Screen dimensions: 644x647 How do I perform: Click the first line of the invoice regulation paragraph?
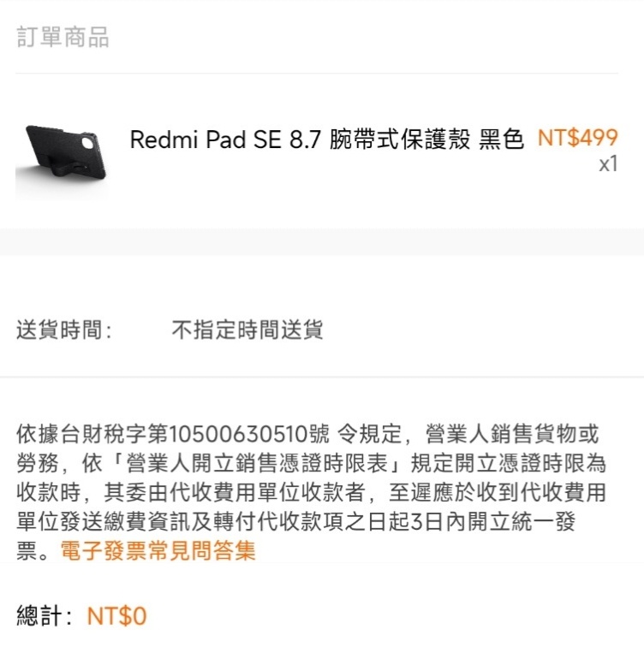307,434
